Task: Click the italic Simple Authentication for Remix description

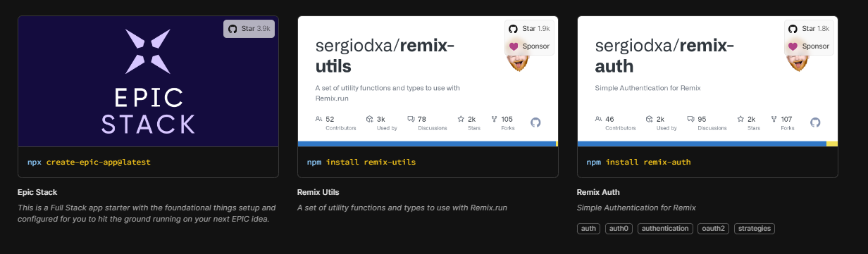Action: 636,208
